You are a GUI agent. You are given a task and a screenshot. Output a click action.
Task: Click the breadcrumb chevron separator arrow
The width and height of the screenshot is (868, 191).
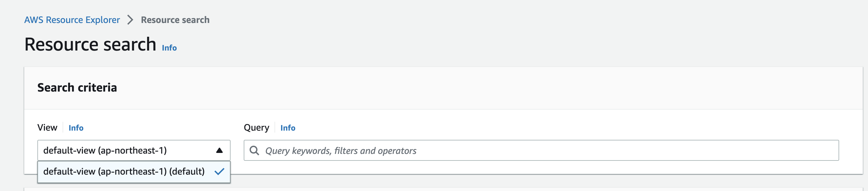(130, 20)
